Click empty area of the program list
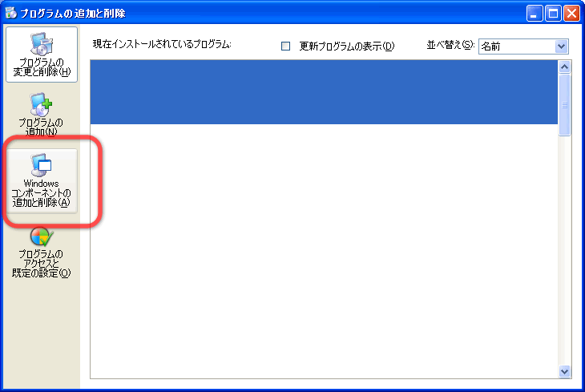This screenshot has height=392, width=585. click(324, 250)
